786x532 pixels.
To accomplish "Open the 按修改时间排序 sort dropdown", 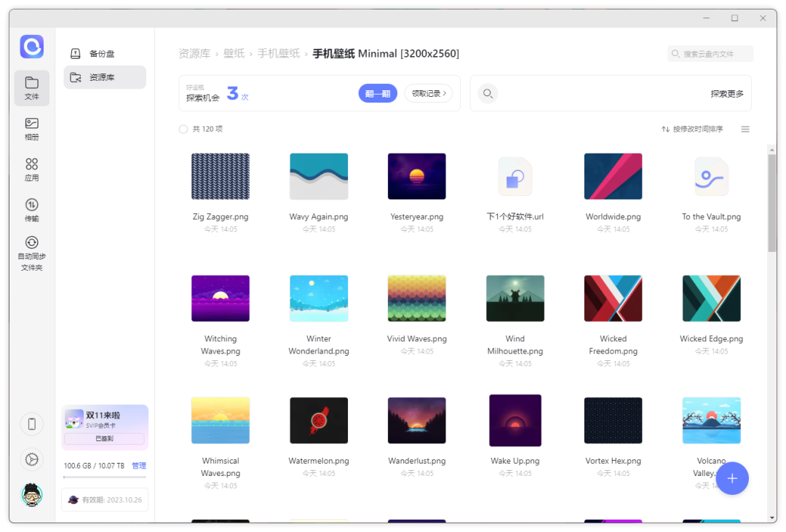I will (692, 130).
